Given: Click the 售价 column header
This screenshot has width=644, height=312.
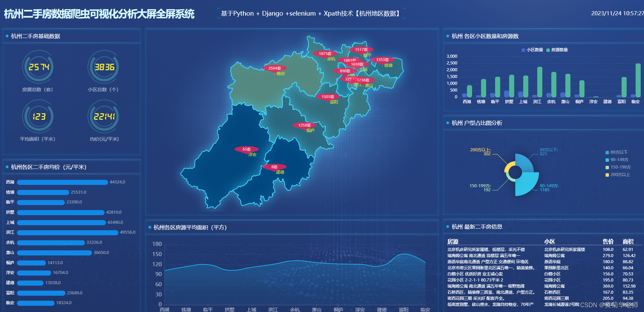Looking at the screenshot, I should click(608, 241).
